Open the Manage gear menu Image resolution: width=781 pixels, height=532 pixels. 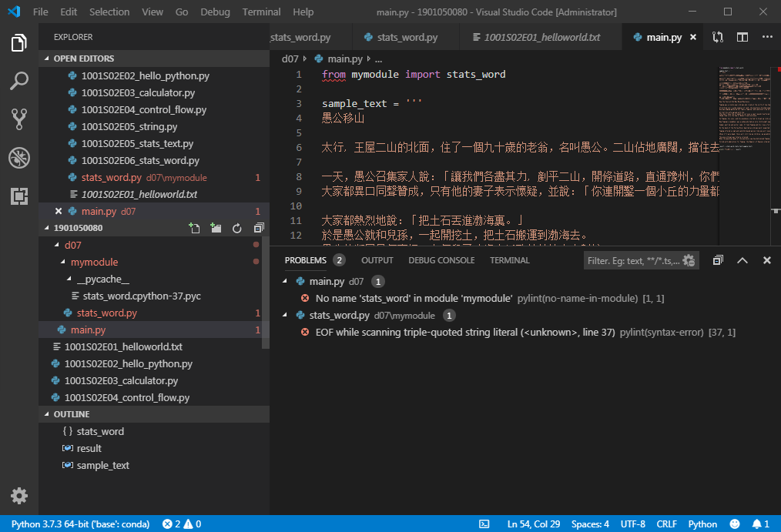coord(19,496)
